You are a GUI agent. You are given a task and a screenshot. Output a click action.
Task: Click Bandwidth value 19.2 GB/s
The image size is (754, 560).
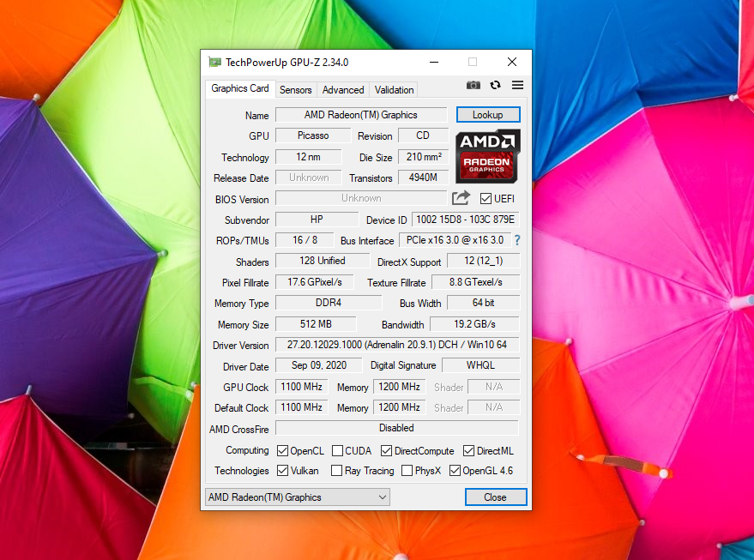pos(474,324)
